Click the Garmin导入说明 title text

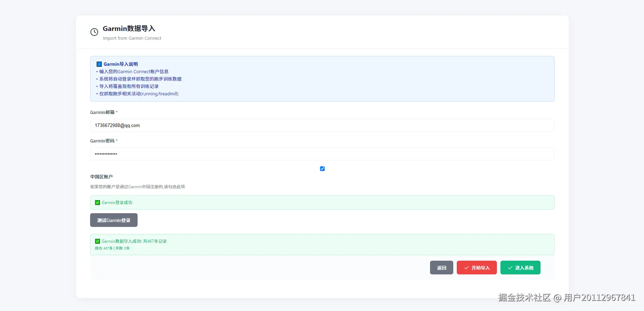coord(121,64)
